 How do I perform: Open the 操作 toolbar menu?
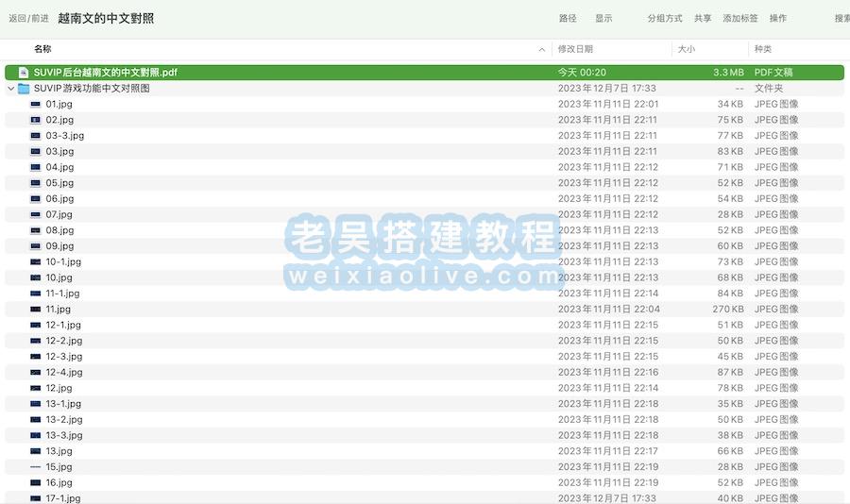click(778, 19)
